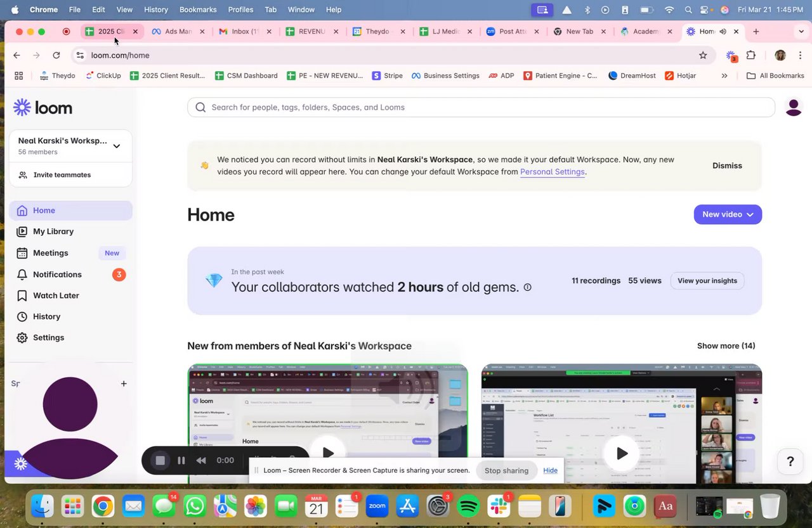The height and width of the screenshot is (528, 812).
Task: Open the Loom extension in Chrome toolbar
Action: (x=731, y=56)
